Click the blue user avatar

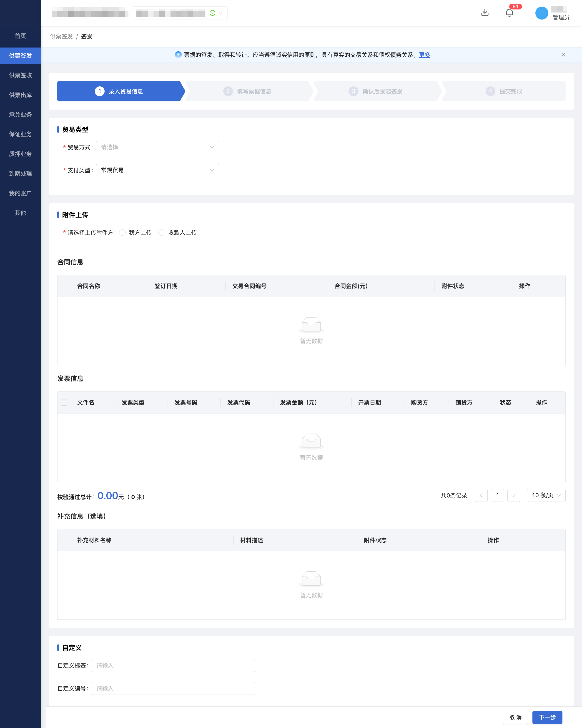542,13
